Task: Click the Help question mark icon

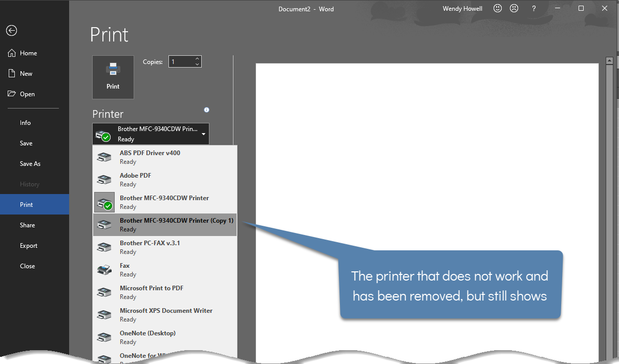Action: click(533, 8)
